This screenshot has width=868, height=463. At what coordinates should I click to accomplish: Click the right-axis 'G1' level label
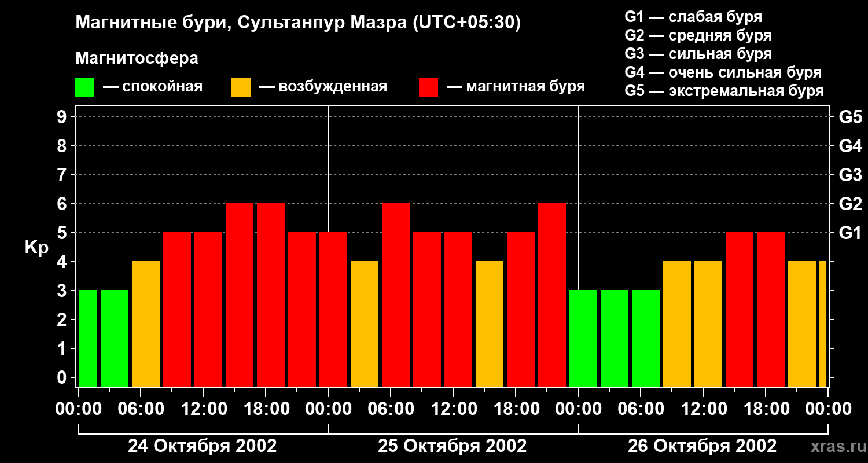coord(850,233)
